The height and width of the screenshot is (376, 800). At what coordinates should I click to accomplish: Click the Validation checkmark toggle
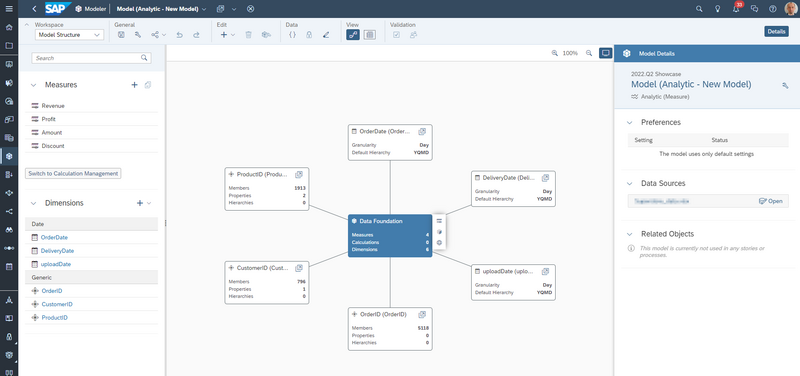point(396,35)
